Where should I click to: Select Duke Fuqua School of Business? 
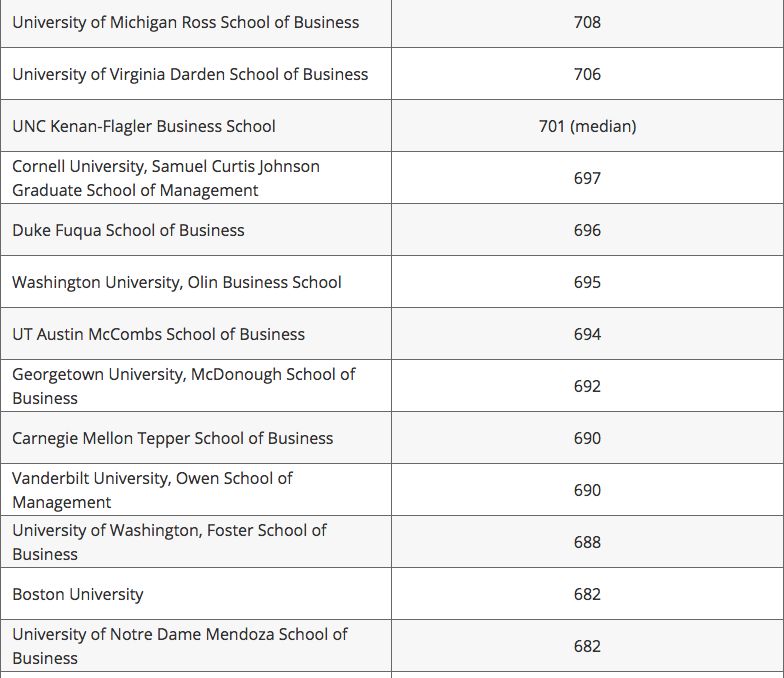point(128,230)
